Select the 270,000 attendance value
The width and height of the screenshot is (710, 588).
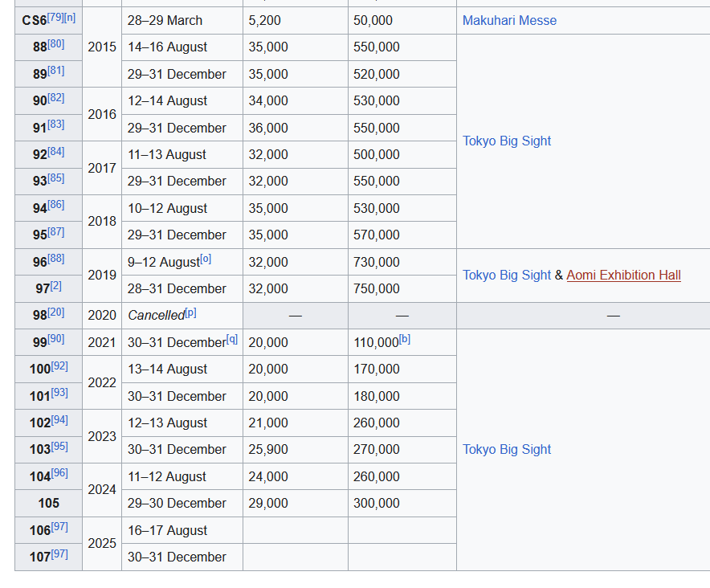coord(376,449)
